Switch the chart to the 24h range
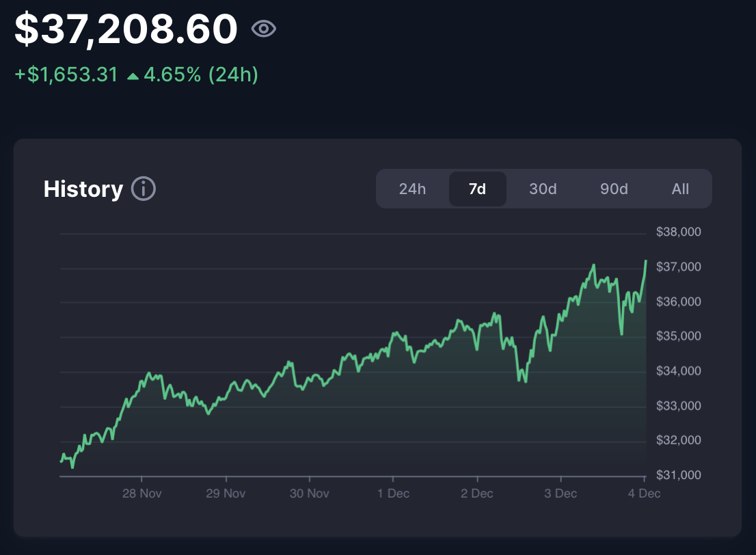Image resolution: width=756 pixels, height=555 pixels. (412, 189)
